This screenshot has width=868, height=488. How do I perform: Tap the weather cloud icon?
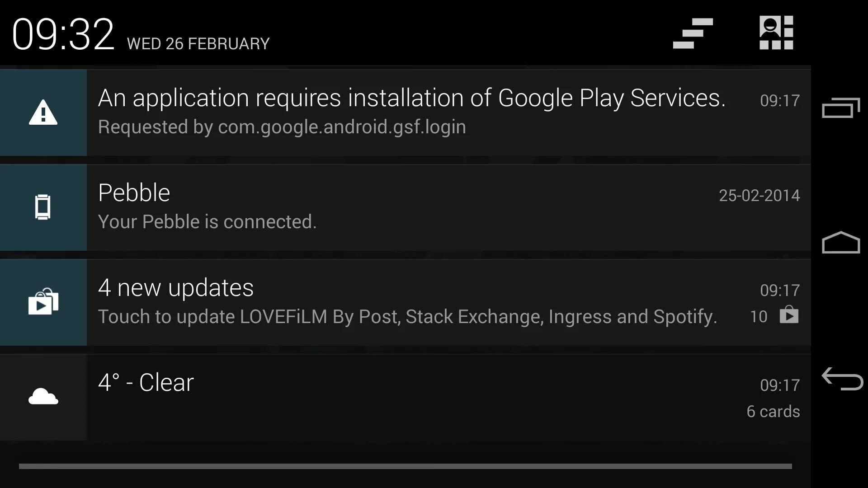43,397
